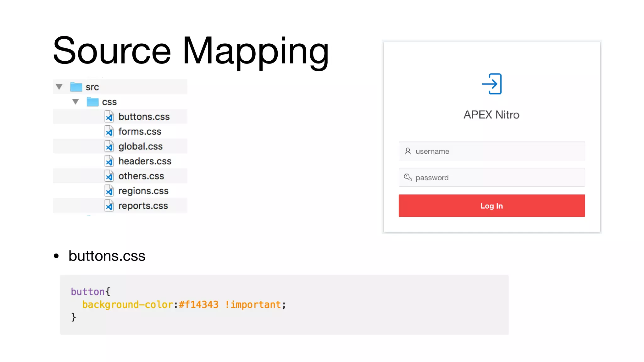Click the user icon in username field
Screen dimensions: 644x362
coord(408,151)
